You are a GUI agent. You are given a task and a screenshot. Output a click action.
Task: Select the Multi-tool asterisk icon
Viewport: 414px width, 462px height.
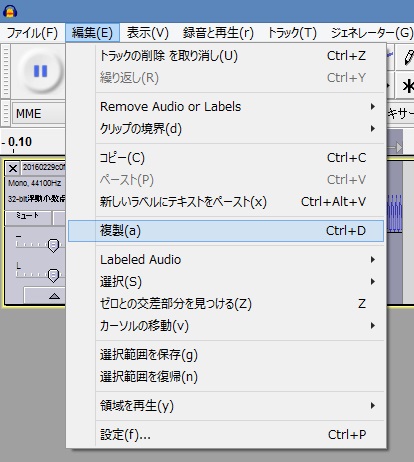[x=407, y=86]
